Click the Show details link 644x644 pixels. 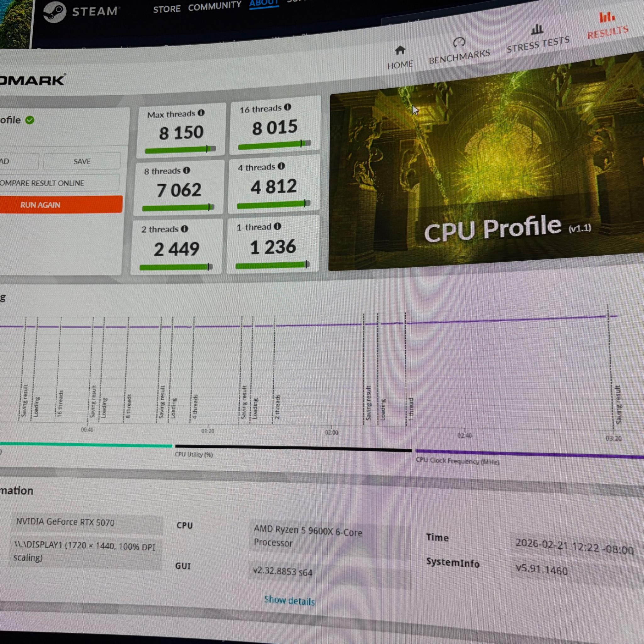289,601
